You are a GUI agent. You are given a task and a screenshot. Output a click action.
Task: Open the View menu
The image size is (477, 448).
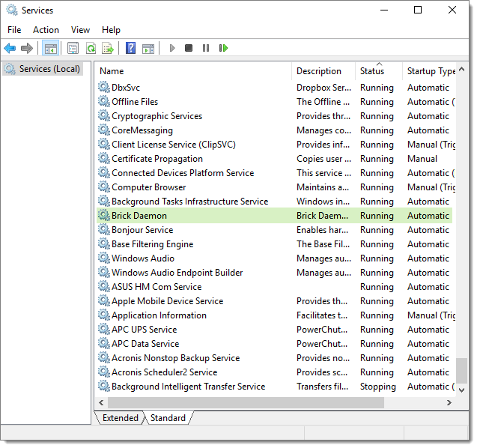coord(80,30)
